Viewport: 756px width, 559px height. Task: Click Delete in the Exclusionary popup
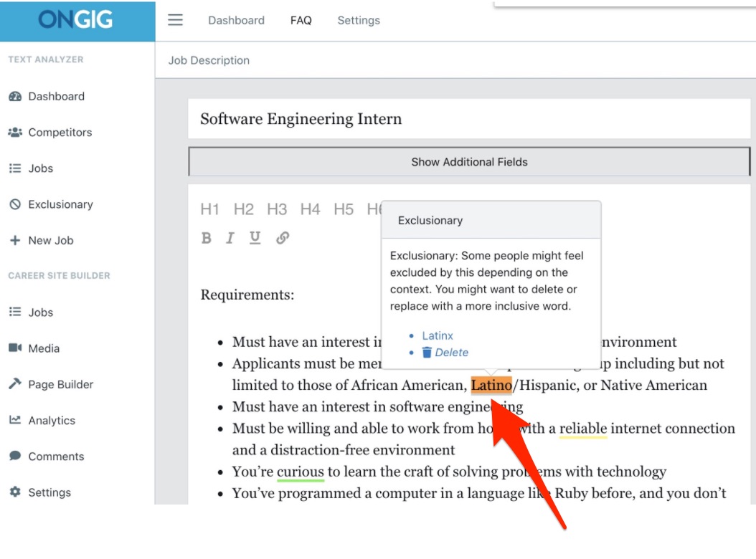pos(451,353)
